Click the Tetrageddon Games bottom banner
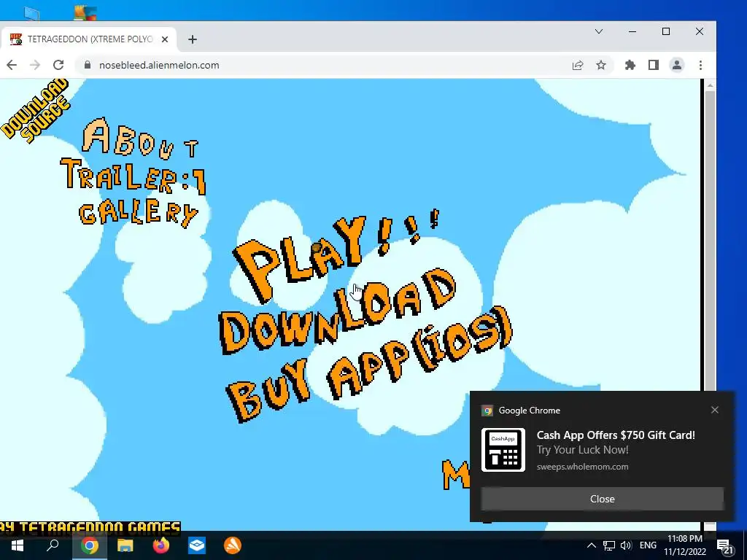Screen dimensions: 747x560 coord(90,526)
